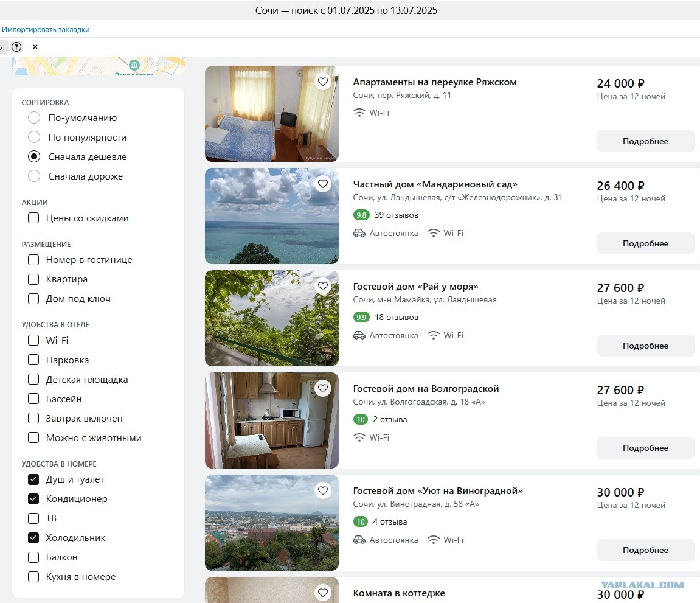Open Подробнее for Рай у моря
The width and height of the screenshot is (700, 603).
645,346
